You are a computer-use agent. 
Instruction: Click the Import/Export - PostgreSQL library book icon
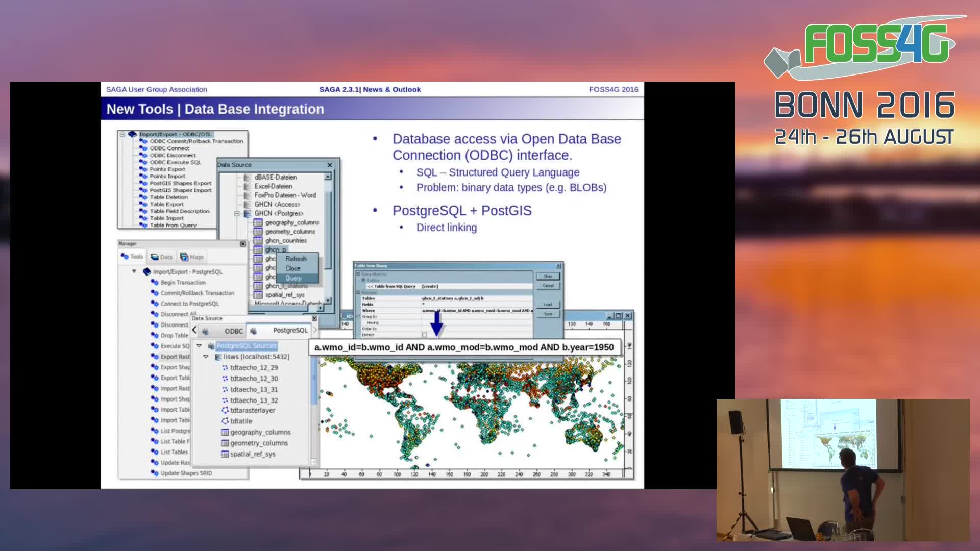147,271
